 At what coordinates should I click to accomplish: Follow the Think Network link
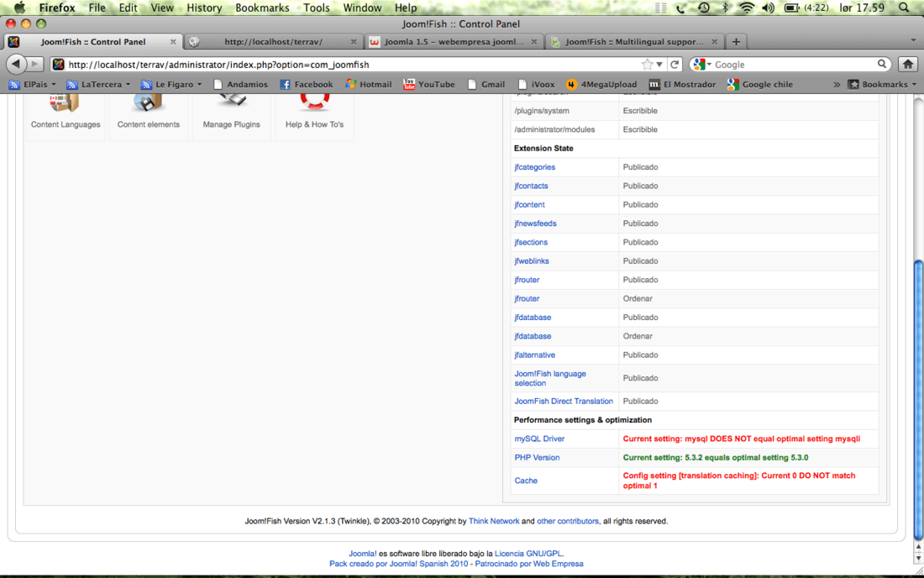(x=494, y=522)
